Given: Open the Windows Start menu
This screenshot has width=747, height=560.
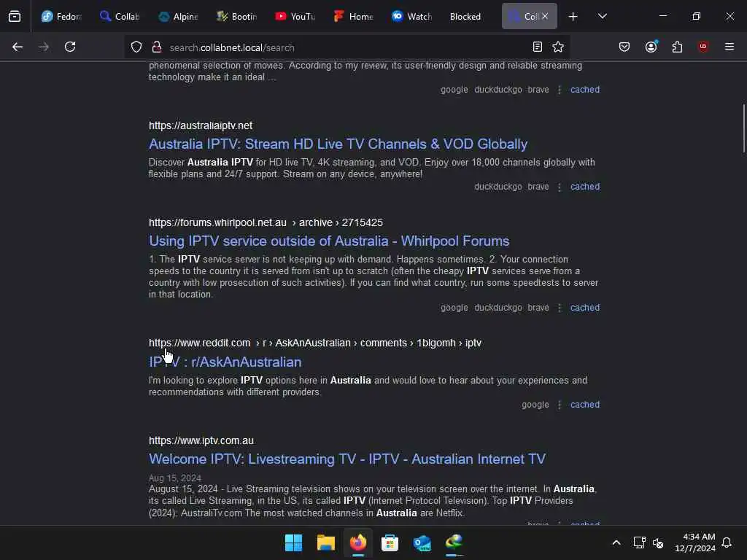Looking at the screenshot, I should [x=293, y=542].
